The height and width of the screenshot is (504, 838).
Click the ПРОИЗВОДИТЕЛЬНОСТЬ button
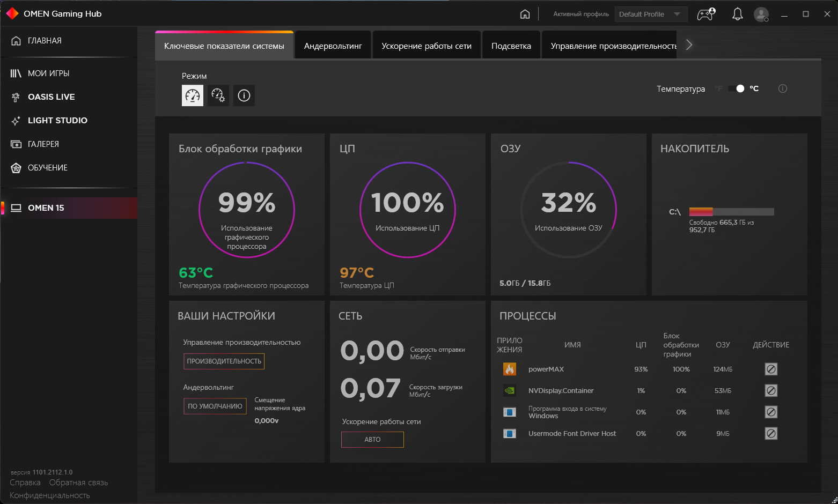224,361
